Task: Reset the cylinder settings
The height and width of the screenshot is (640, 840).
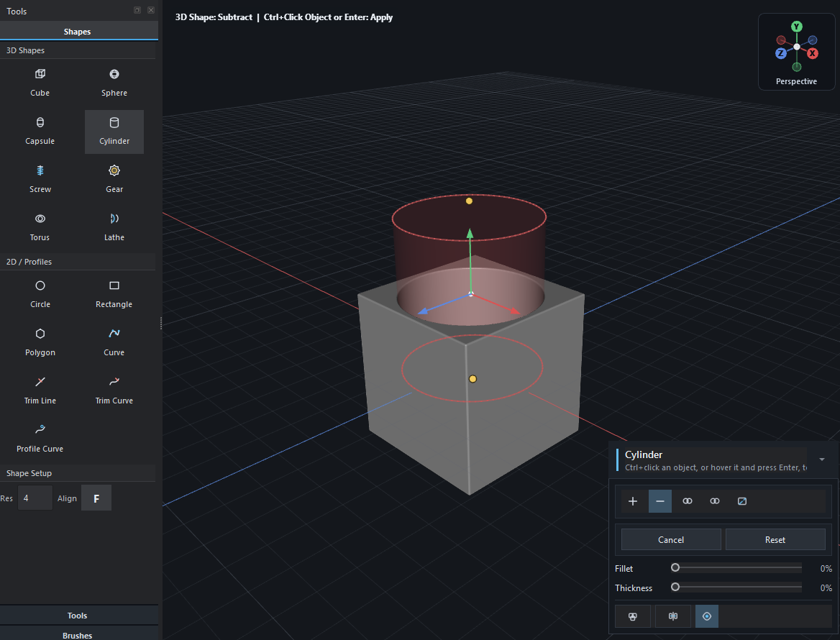Action: [x=775, y=539]
